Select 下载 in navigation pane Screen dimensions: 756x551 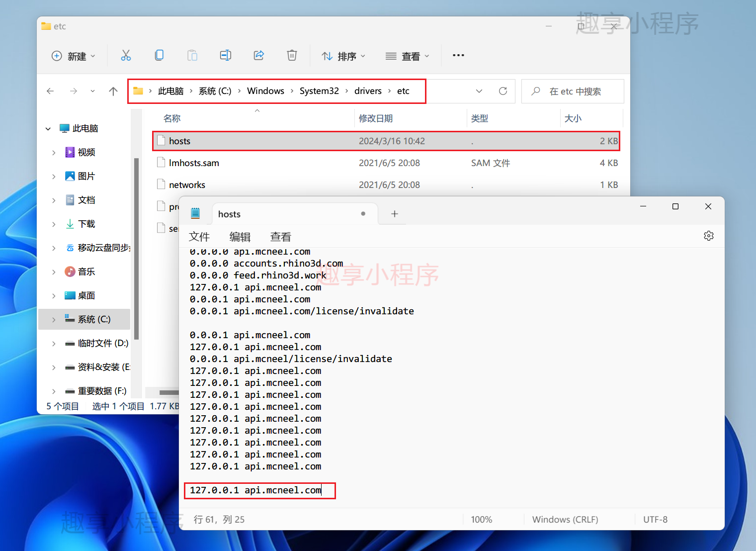coord(86,224)
